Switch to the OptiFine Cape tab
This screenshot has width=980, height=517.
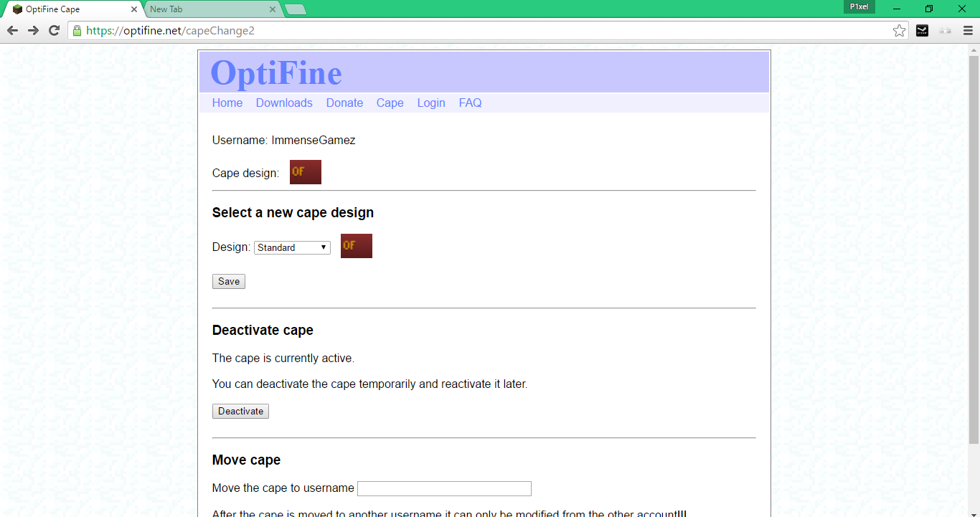[72, 9]
